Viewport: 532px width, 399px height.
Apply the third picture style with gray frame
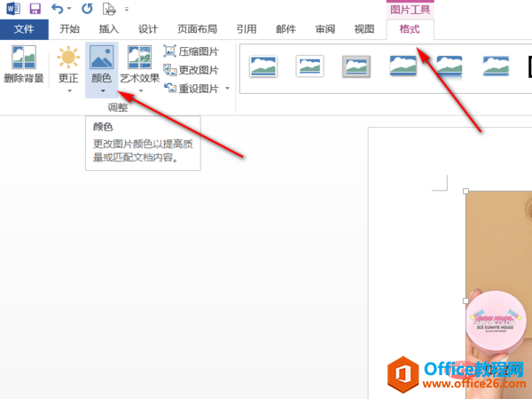click(x=356, y=66)
